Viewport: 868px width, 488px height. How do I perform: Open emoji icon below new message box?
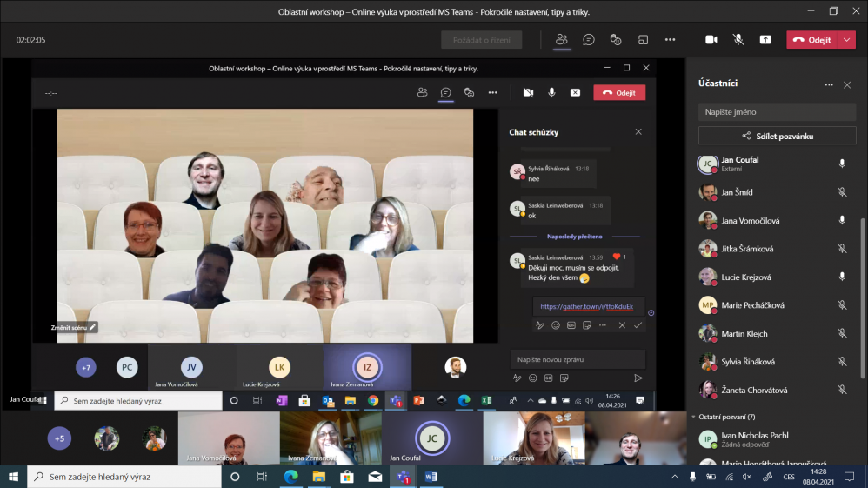532,378
